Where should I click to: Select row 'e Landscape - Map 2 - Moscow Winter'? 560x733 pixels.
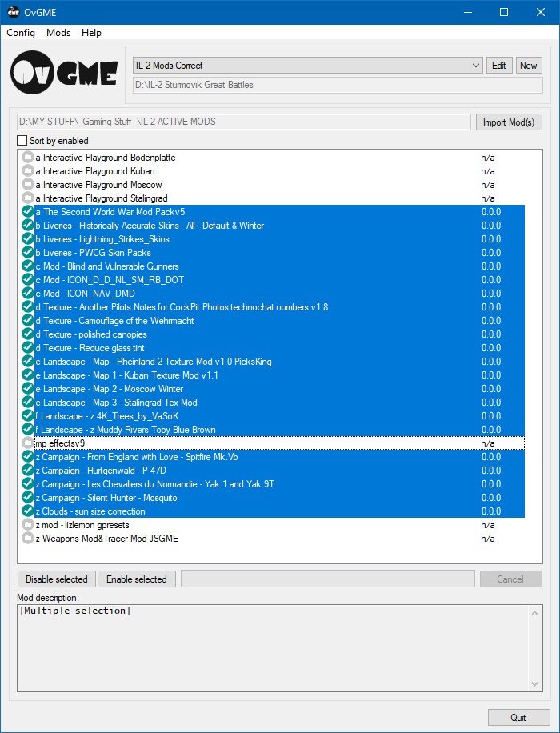pos(279,388)
